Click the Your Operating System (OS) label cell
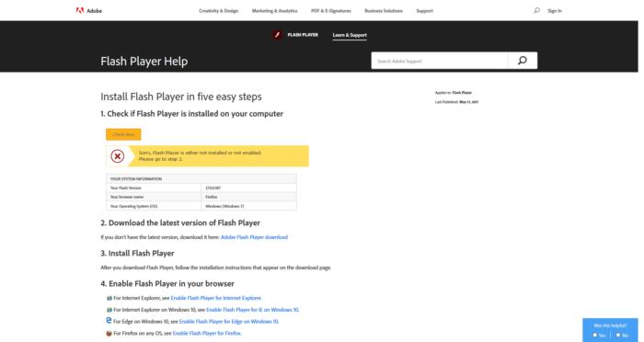 coord(154,206)
